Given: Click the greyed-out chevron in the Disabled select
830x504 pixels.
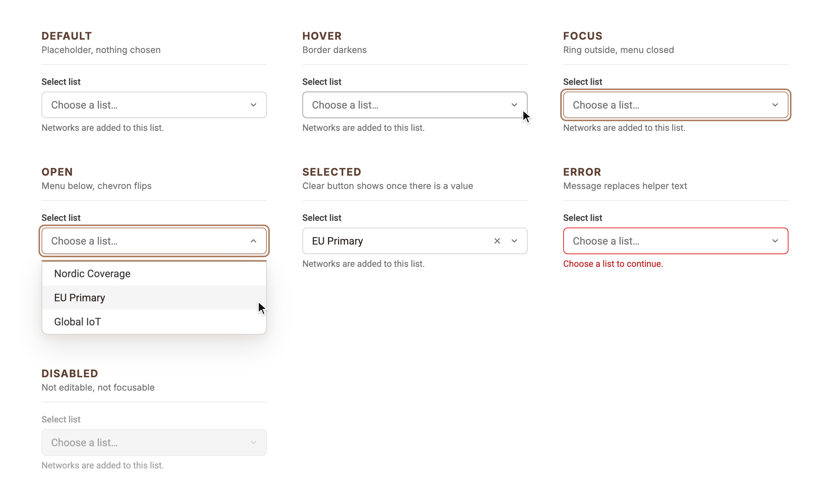Looking at the screenshot, I should (253, 442).
